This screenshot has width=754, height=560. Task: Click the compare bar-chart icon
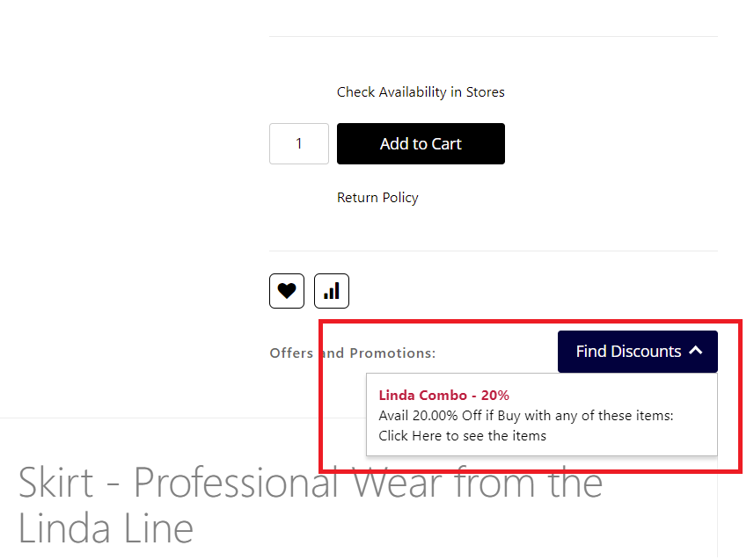332,291
